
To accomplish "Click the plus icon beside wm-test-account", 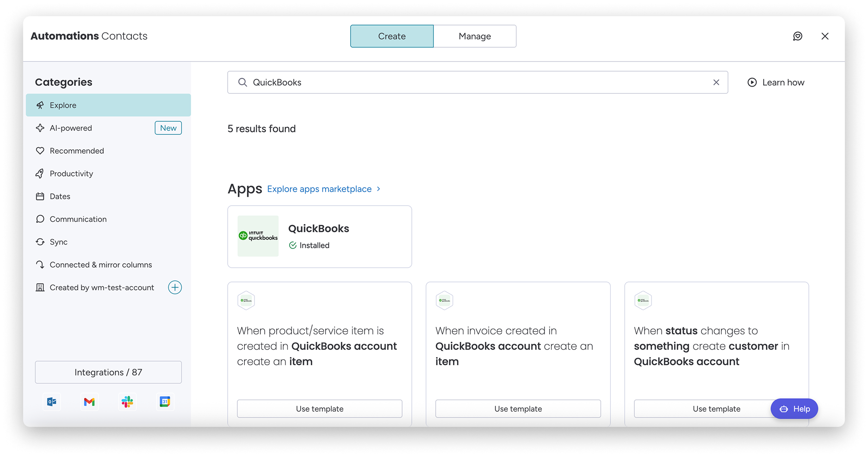I will pos(175,288).
